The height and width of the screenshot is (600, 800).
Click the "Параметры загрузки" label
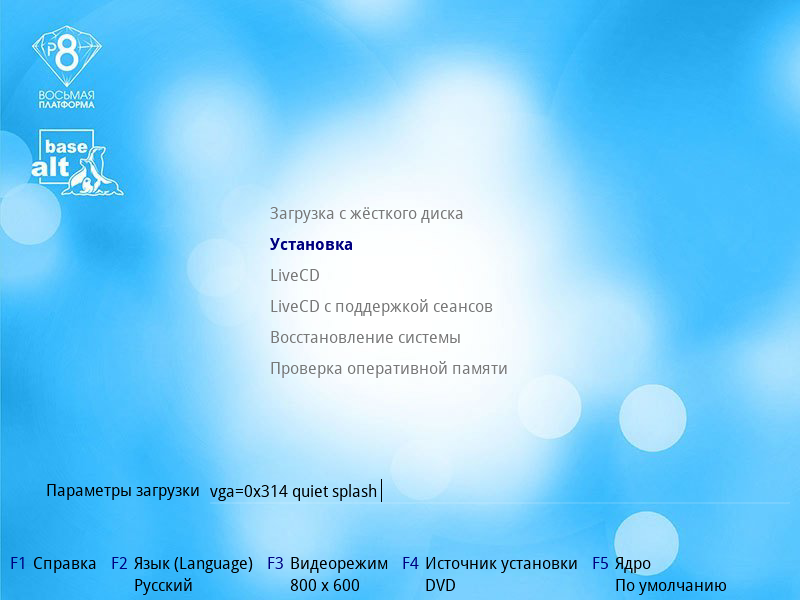(x=122, y=491)
